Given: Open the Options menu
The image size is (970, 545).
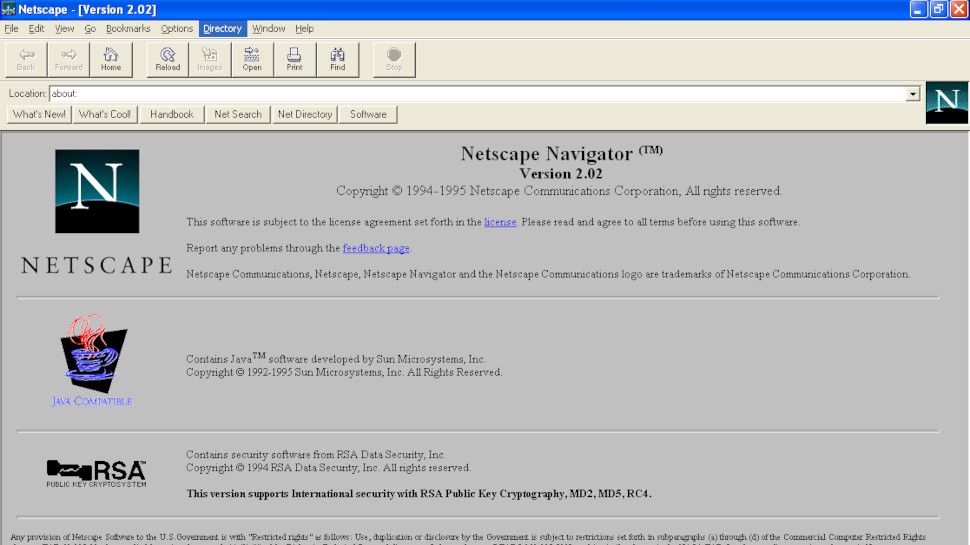Looking at the screenshot, I should coord(177,28).
